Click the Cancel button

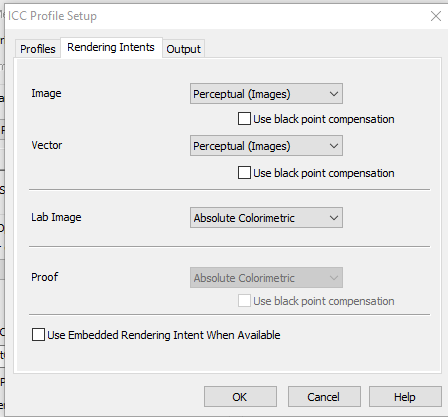pyautogui.click(x=324, y=397)
